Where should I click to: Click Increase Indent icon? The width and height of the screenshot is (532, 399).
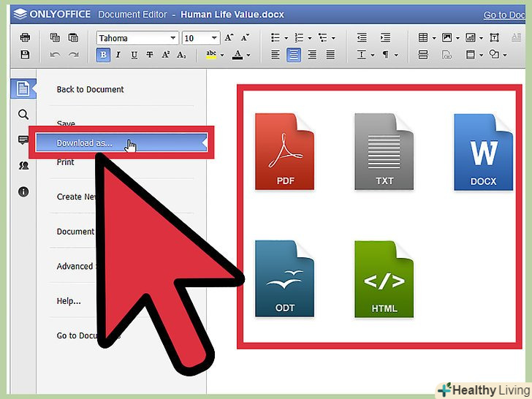[385, 37]
